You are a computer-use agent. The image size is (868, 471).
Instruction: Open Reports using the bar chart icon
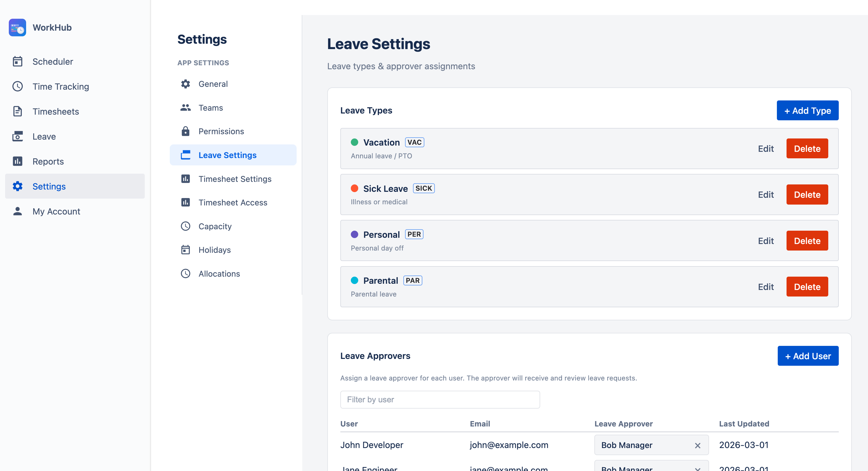18,161
